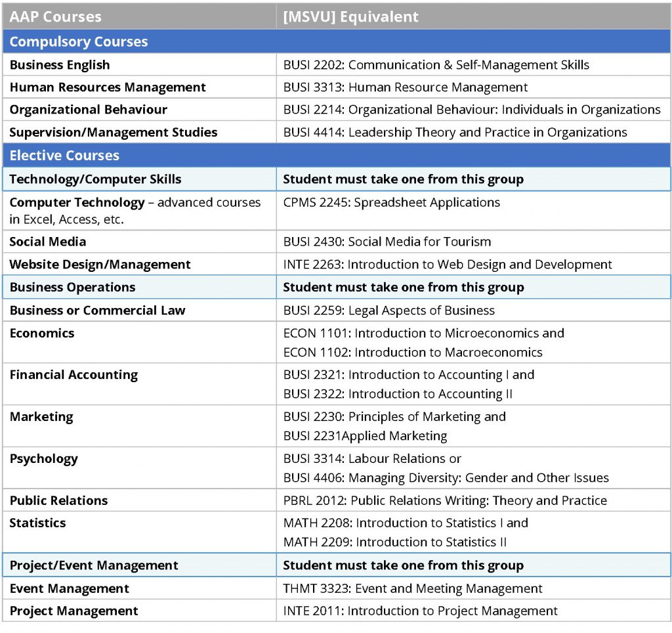Click BUSI 4414: Leadership Theory and Practice
This screenshot has height=633, width=672.
click(x=455, y=132)
